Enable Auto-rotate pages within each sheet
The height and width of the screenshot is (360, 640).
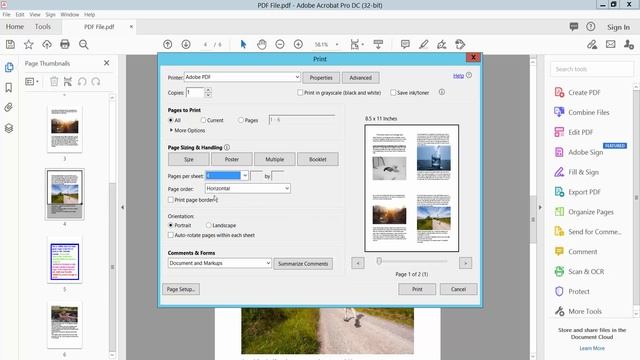171,235
